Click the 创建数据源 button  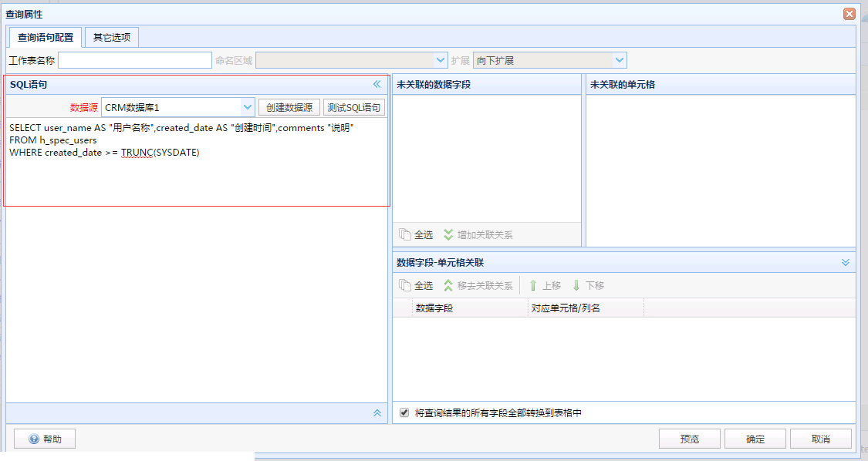289,107
